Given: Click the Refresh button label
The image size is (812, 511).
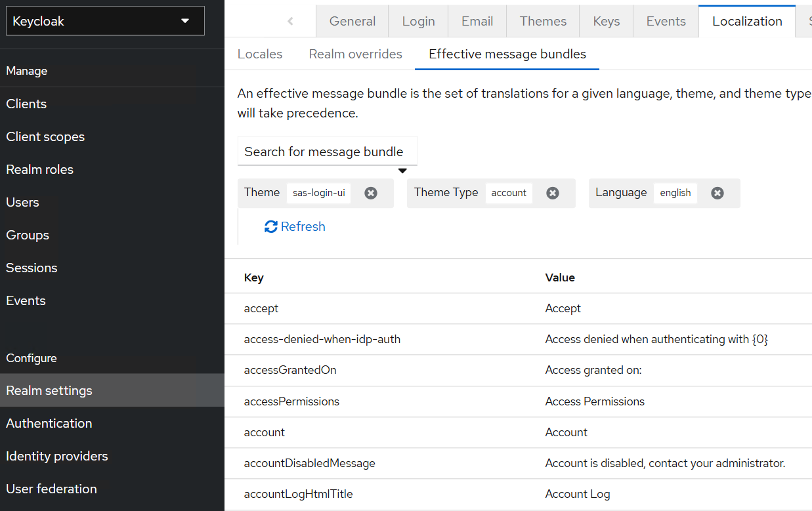Looking at the screenshot, I should pyautogui.click(x=303, y=227).
